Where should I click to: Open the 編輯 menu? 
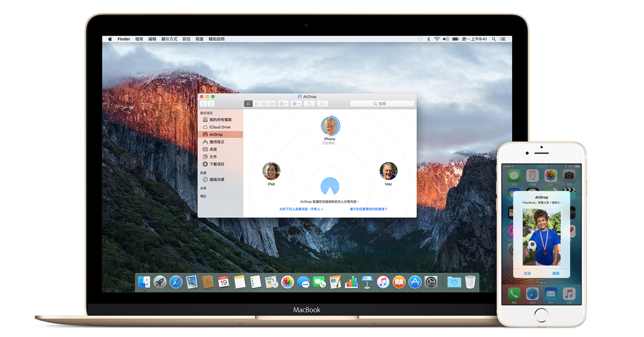pos(152,39)
